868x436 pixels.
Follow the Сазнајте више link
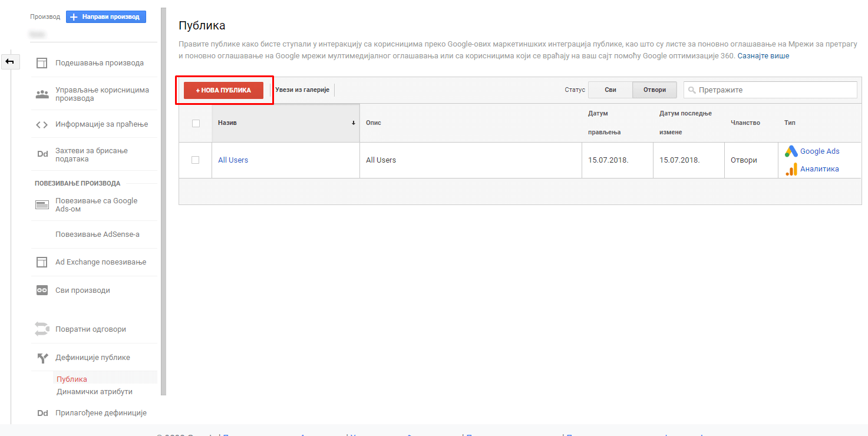tap(763, 56)
